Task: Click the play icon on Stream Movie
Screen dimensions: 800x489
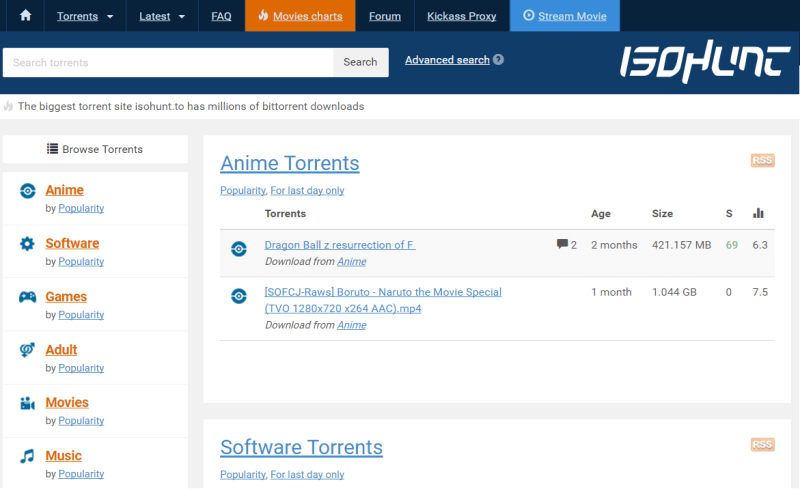Action: [529, 15]
